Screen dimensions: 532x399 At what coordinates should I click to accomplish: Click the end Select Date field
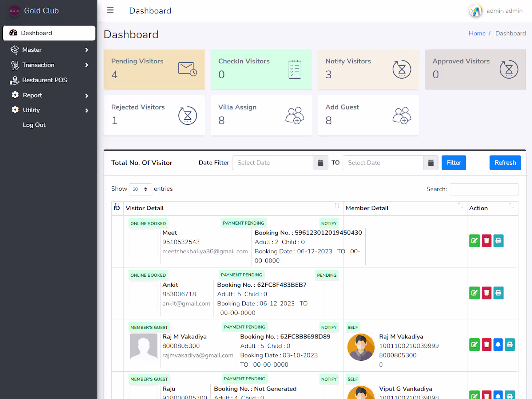pos(383,163)
